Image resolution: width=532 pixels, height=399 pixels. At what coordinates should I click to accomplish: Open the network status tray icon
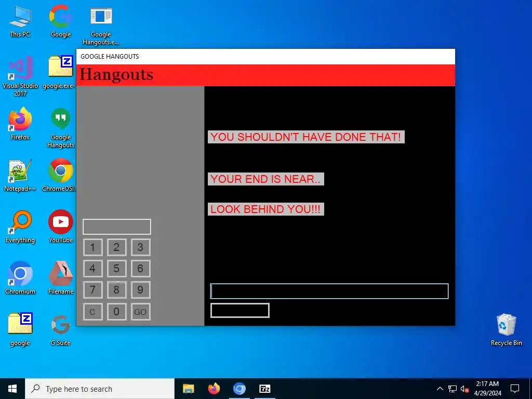coord(453,389)
